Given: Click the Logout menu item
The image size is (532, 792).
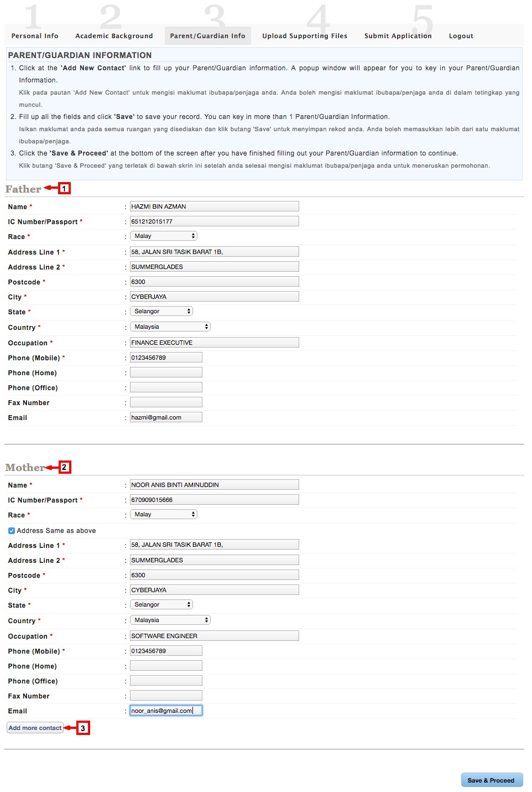Looking at the screenshot, I should (x=461, y=36).
